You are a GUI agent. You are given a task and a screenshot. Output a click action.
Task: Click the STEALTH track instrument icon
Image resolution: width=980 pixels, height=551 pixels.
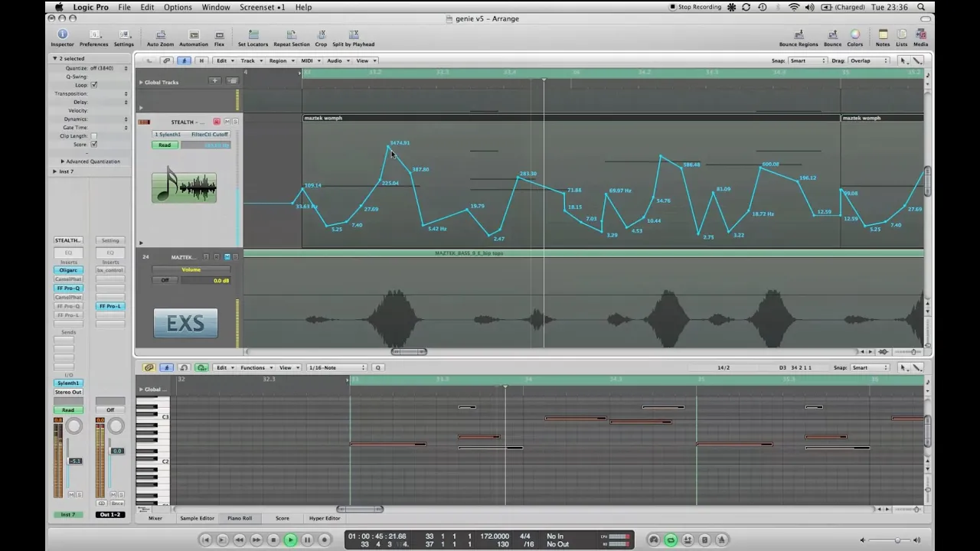184,185
